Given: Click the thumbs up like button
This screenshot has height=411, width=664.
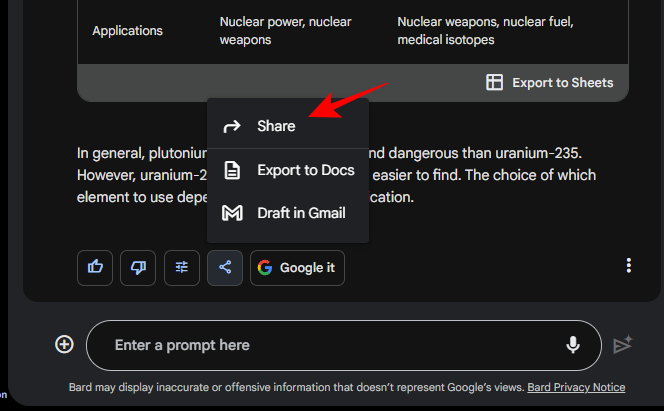Looking at the screenshot, I should [x=95, y=268].
